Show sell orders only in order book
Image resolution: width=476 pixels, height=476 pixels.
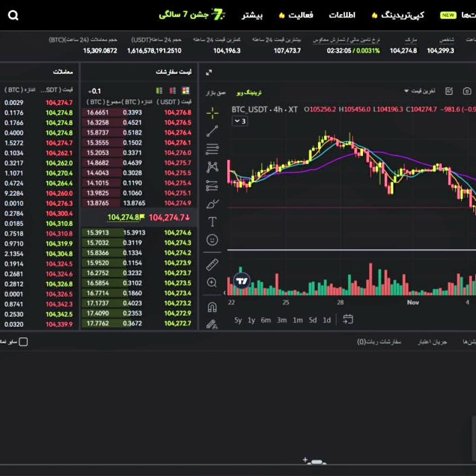click(173, 91)
